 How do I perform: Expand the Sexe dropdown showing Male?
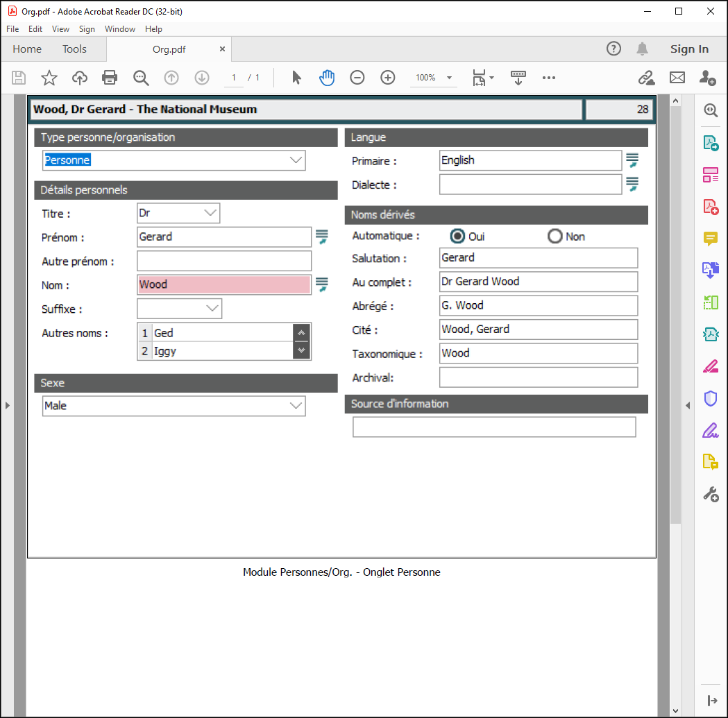point(296,406)
